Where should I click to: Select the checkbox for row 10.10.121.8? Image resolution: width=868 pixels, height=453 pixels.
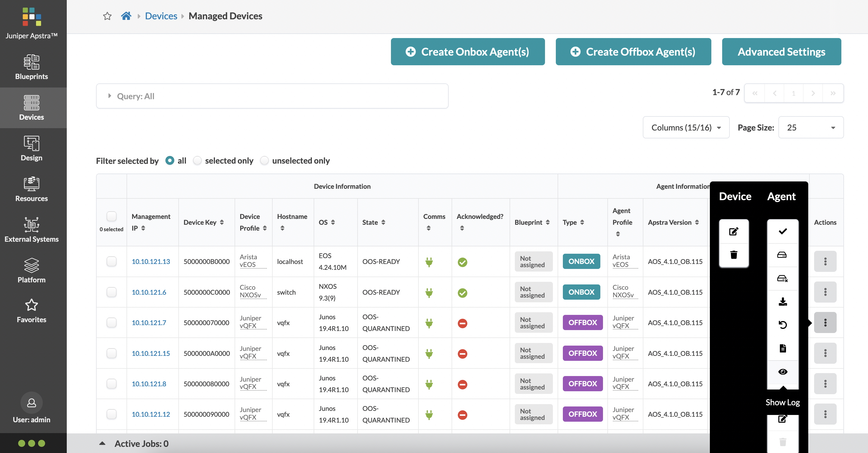(x=111, y=384)
